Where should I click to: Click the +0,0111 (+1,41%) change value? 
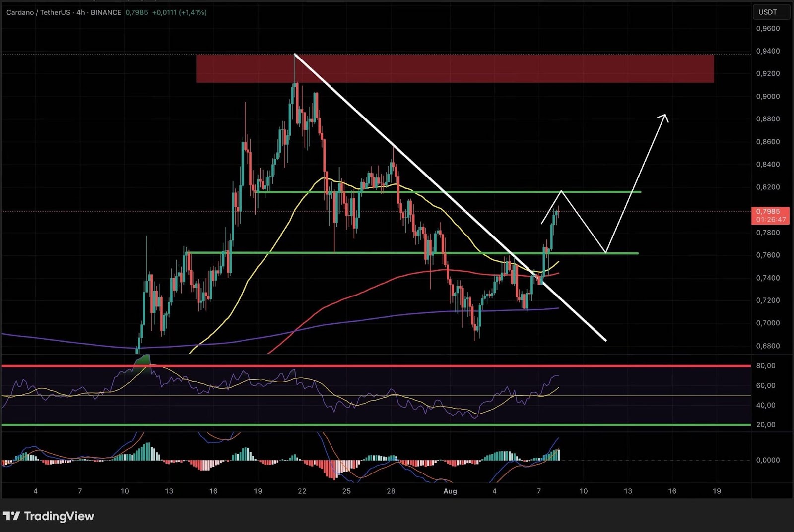coord(179,12)
